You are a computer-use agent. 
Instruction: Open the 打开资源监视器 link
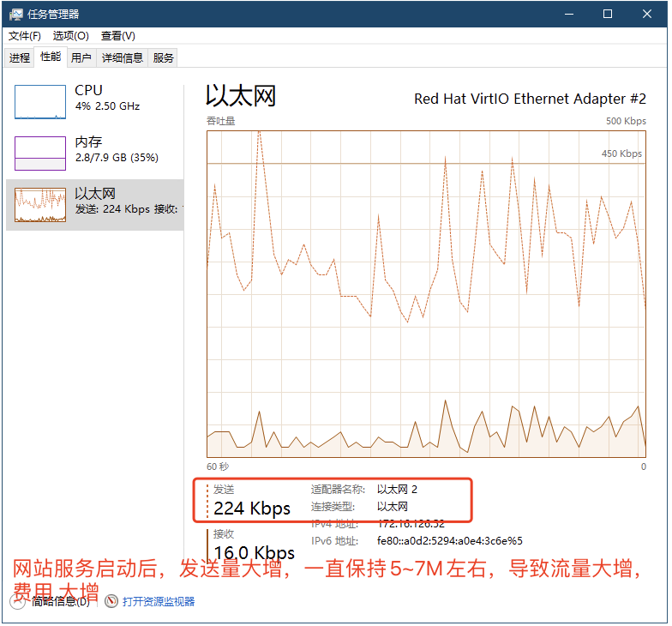point(159,602)
